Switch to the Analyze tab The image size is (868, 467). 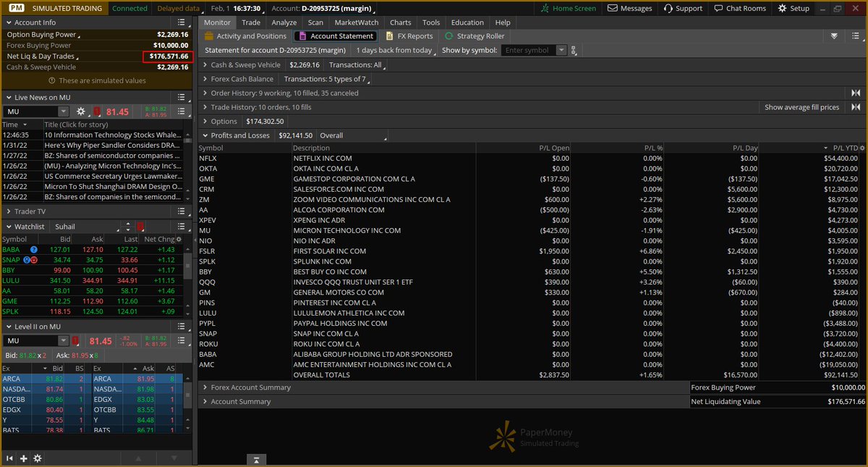[x=284, y=22]
